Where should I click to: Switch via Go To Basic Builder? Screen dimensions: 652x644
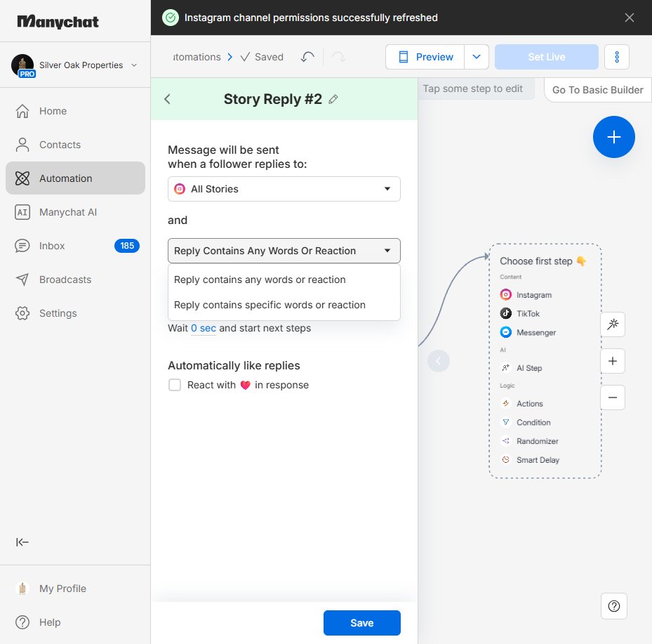[597, 90]
